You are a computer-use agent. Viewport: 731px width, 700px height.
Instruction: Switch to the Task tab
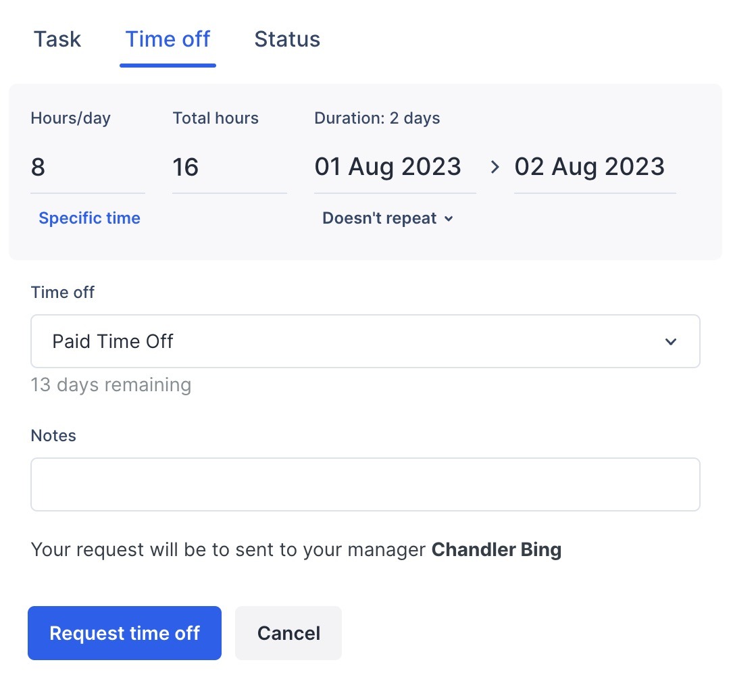pyautogui.click(x=57, y=39)
